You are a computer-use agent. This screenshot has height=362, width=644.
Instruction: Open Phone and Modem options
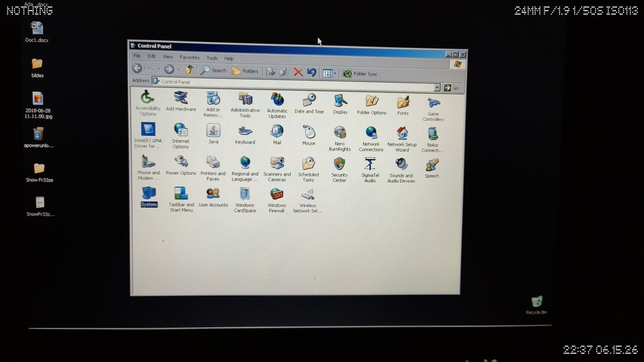tap(148, 167)
